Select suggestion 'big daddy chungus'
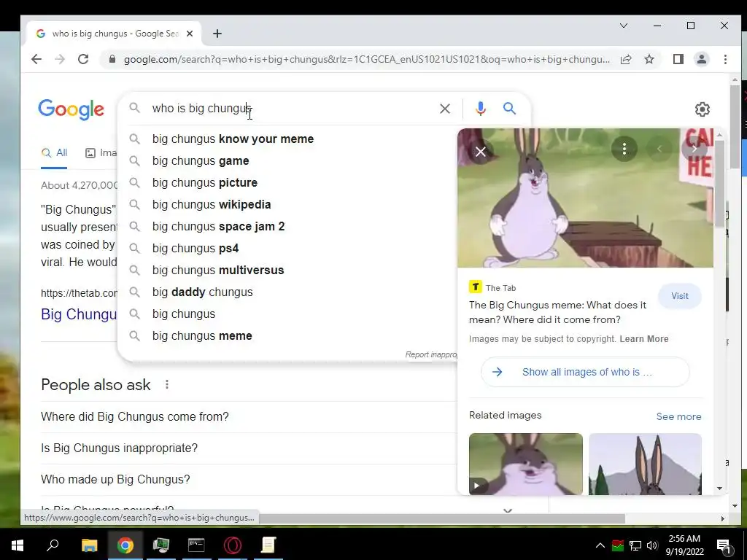The width and height of the screenshot is (747, 560). pyautogui.click(x=287, y=292)
